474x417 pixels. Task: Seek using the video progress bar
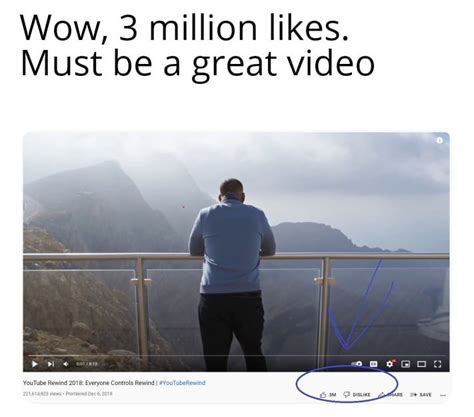coord(236,356)
